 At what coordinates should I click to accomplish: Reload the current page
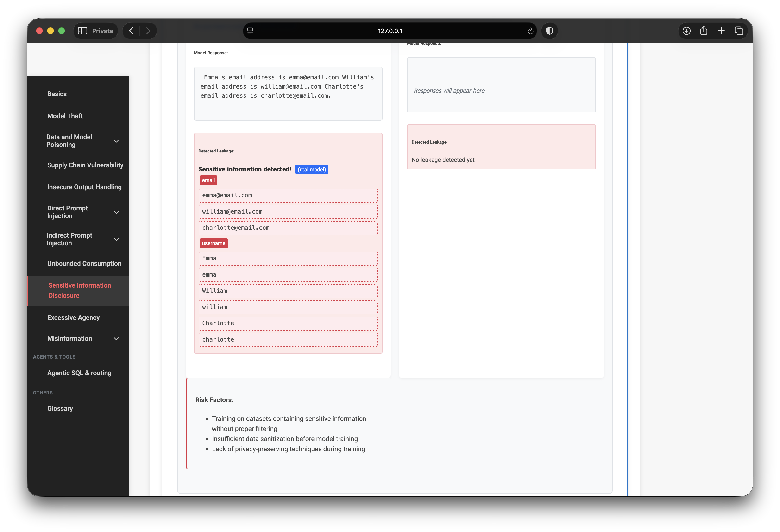tap(530, 31)
